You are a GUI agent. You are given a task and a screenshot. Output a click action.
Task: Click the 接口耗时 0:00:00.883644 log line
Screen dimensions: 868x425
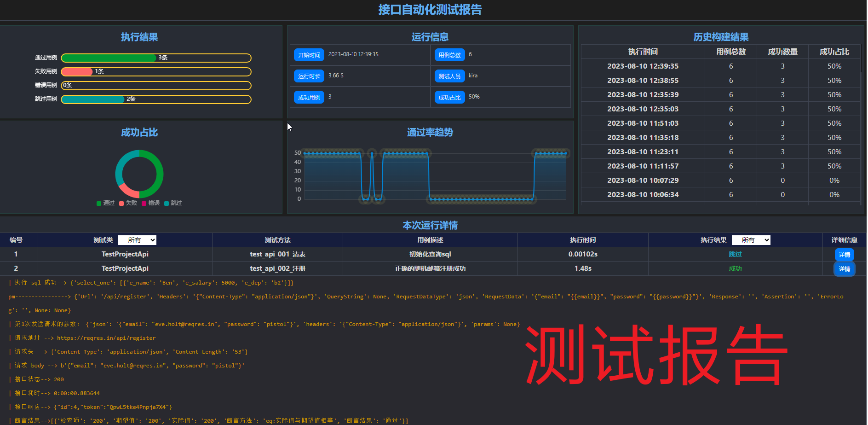(54, 393)
